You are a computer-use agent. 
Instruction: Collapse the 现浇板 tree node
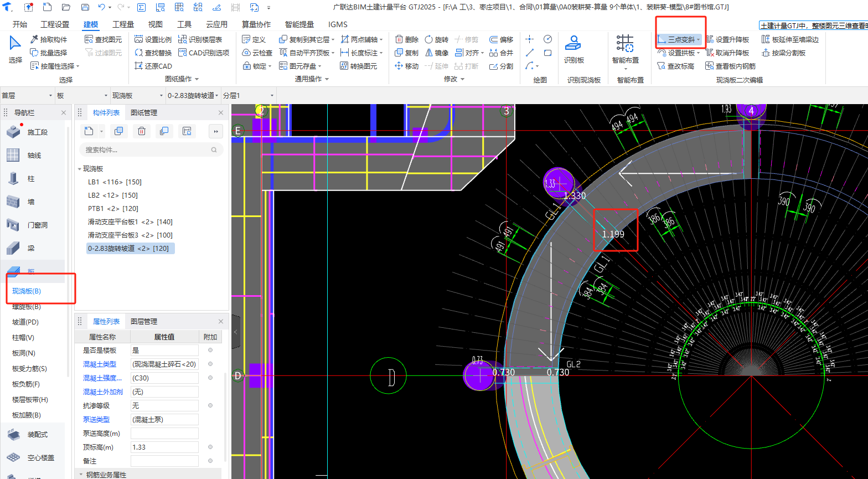point(79,169)
